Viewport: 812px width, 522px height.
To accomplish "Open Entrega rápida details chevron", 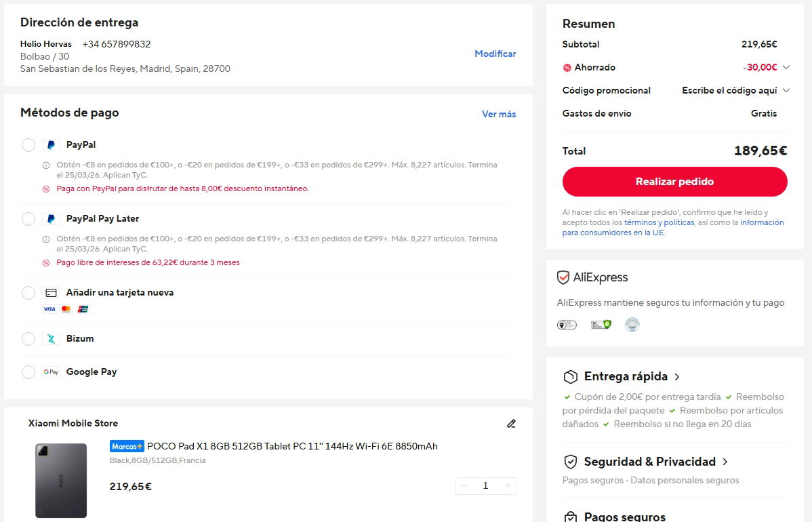I will (x=677, y=377).
